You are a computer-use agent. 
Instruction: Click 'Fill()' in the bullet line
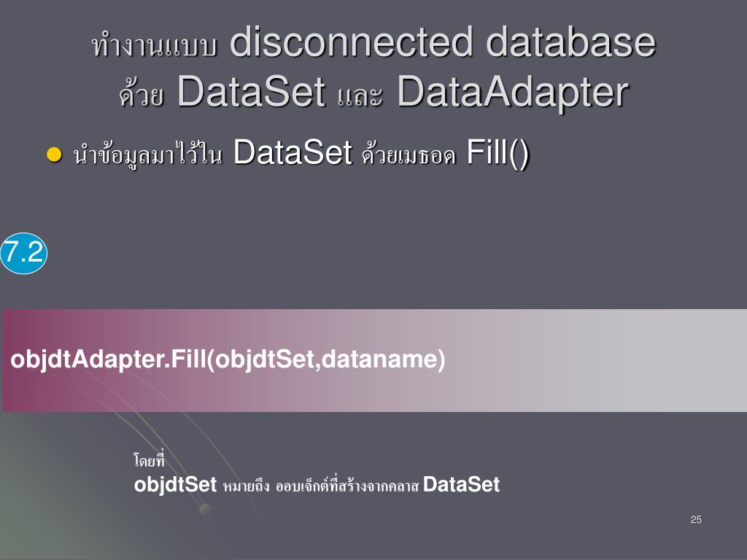498,153
